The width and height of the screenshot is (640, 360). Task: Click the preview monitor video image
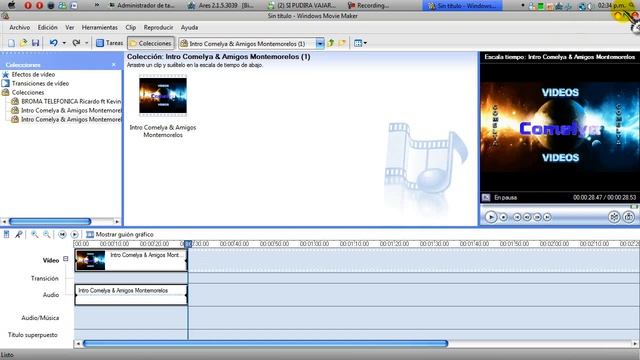559,127
